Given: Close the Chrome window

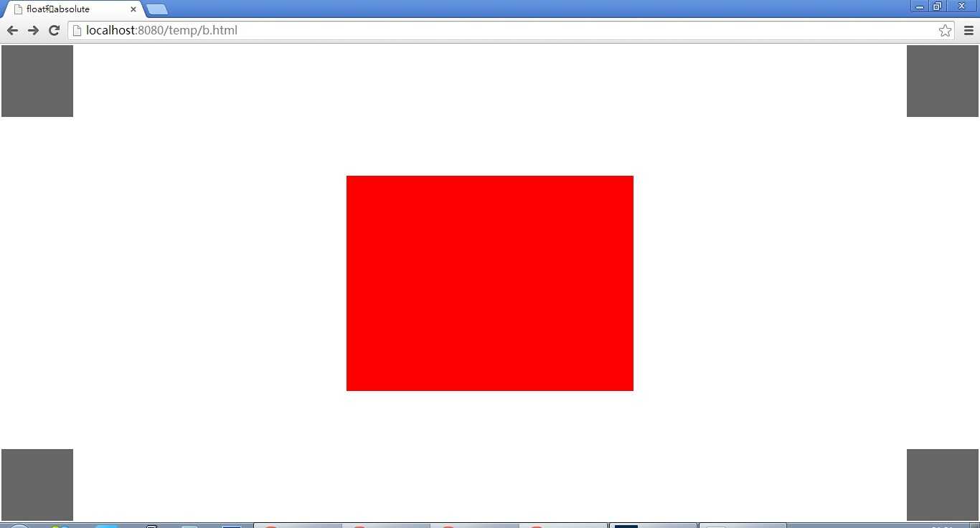Looking at the screenshot, I should point(961,6).
